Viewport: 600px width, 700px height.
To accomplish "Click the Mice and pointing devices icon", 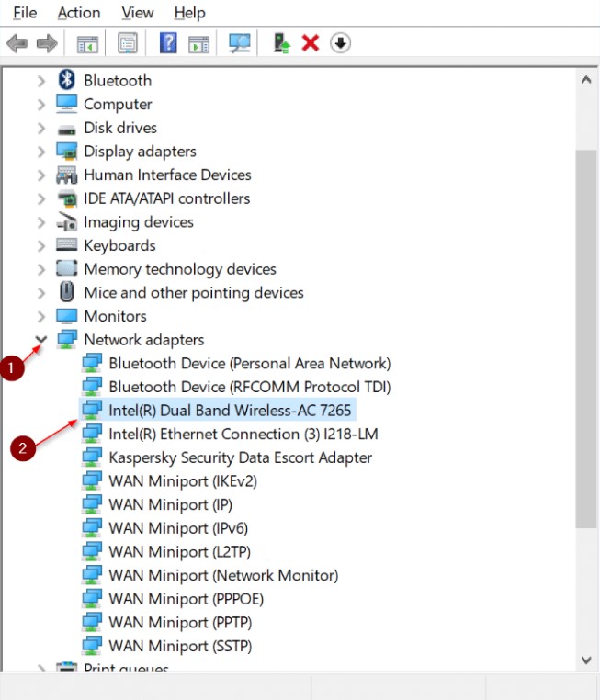I will coord(67,292).
